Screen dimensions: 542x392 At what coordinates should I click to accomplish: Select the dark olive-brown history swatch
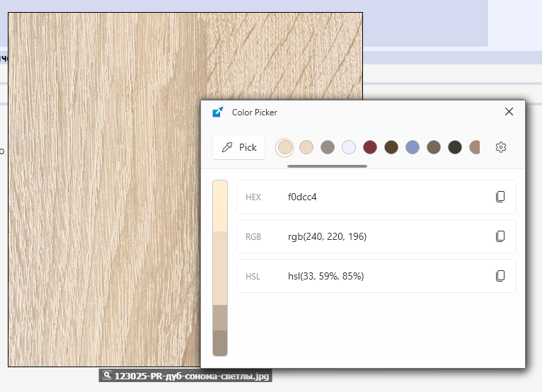point(391,147)
